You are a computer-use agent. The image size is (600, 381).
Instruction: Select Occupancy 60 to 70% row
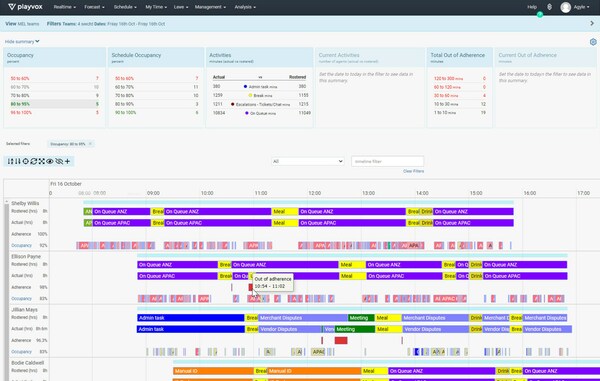[x=54, y=87]
